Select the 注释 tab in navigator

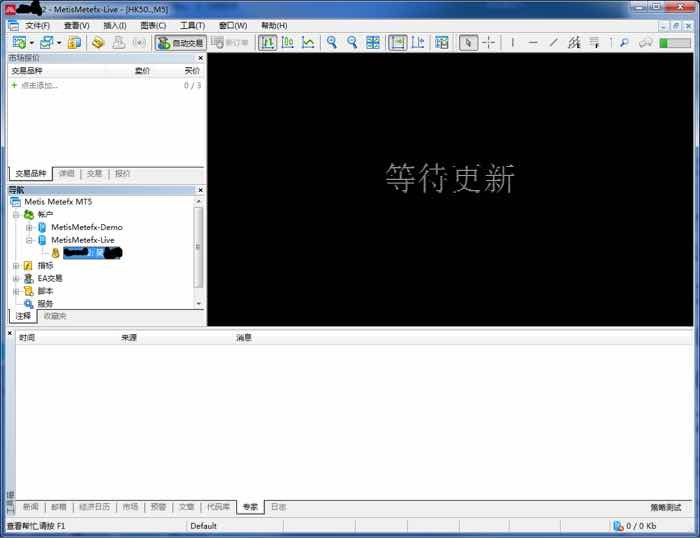23,316
